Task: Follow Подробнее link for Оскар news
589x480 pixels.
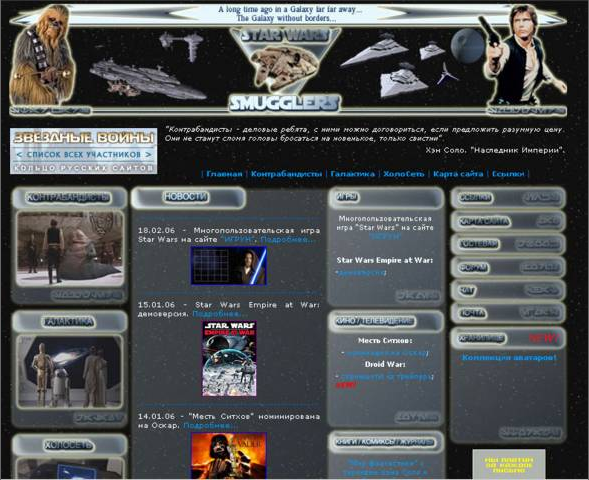Action: 210,426
